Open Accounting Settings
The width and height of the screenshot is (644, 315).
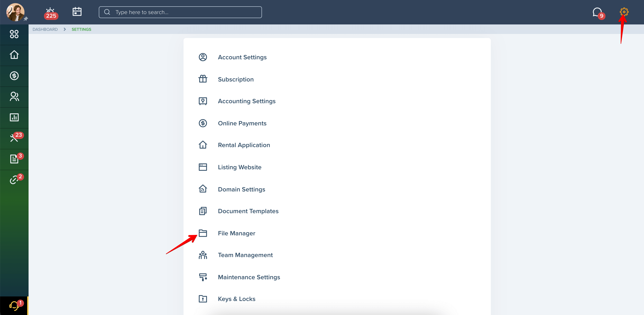(247, 101)
